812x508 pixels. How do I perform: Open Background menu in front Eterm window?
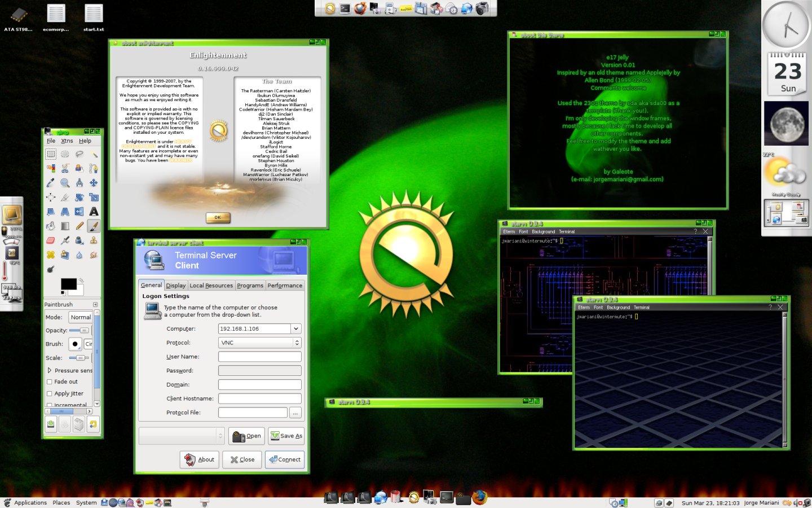click(619, 308)
